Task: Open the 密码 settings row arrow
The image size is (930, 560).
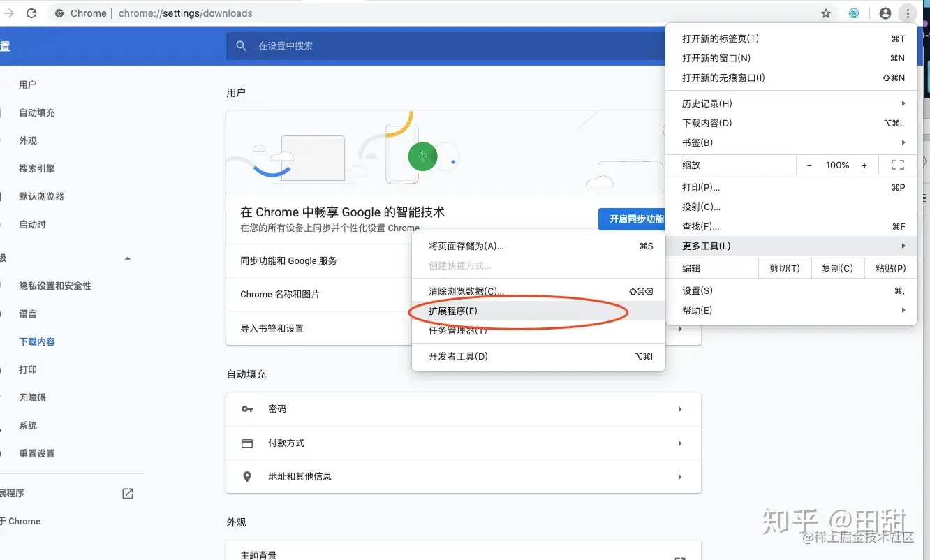Action: click(x=680, y=409)
